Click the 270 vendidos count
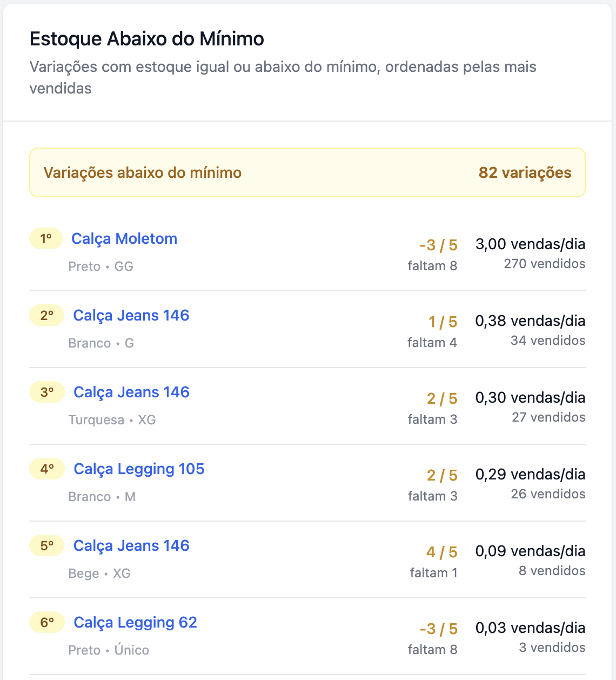The height and width of the screenshot is (680, 616). [544, 264]
